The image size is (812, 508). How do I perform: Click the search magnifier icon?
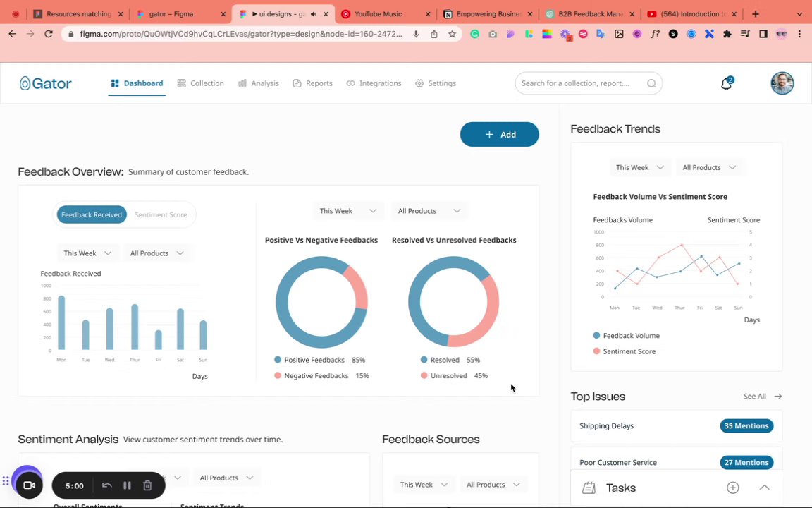(x=651, y=83)
